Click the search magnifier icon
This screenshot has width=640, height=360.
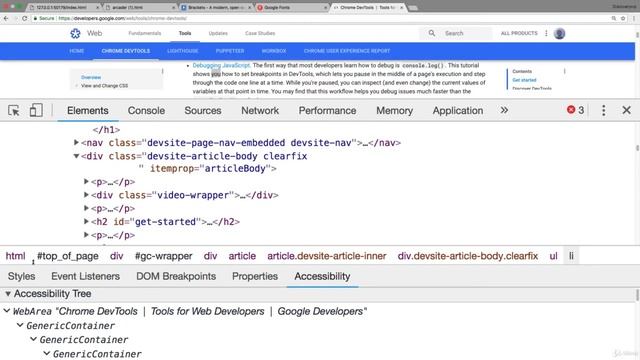tap(431, 33)
